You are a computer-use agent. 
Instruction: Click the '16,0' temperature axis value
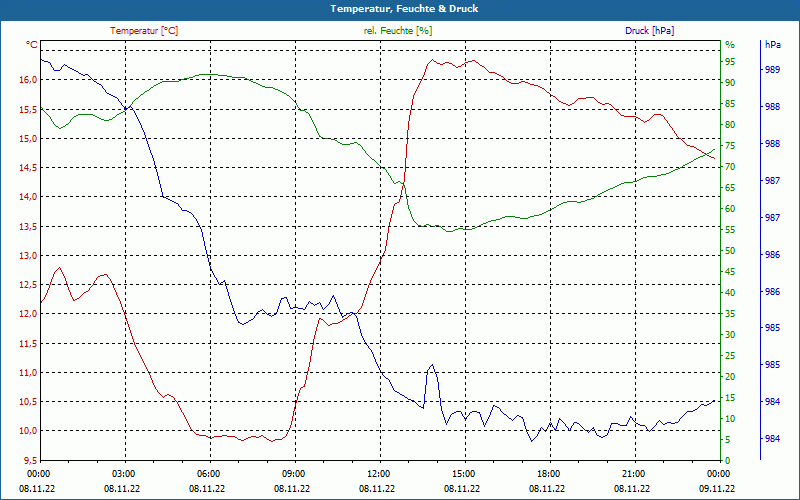(x=28, y=80)
